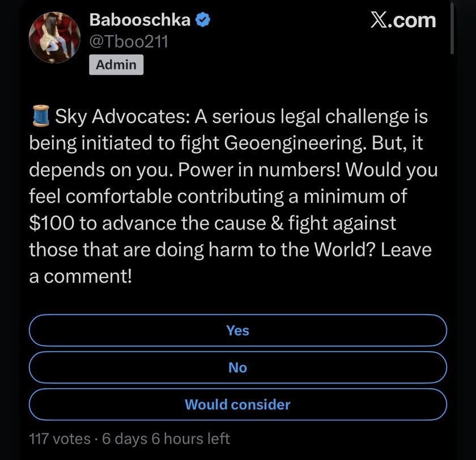Open the @Tboo211 handle link

click(129, 42)
